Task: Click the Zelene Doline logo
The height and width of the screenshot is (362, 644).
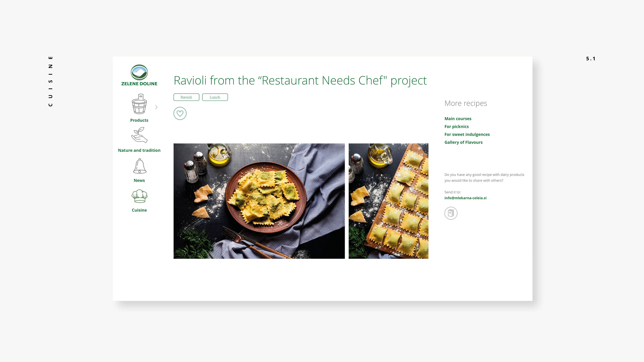Action: 139,75
